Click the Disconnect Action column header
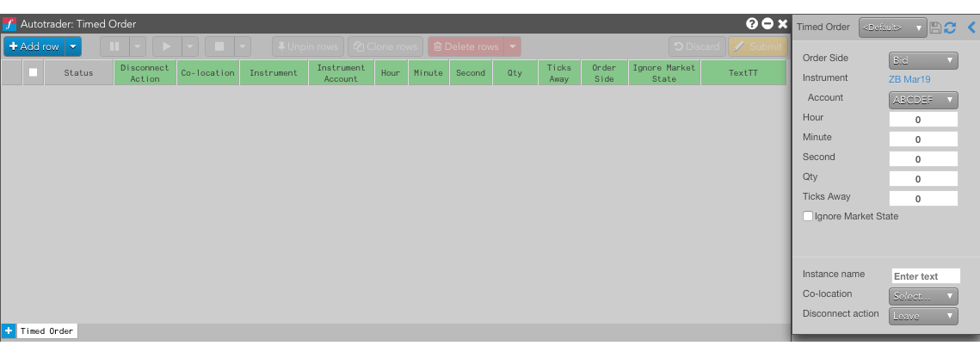This screenshot has height=352, width=980. [x=145, y=72]
